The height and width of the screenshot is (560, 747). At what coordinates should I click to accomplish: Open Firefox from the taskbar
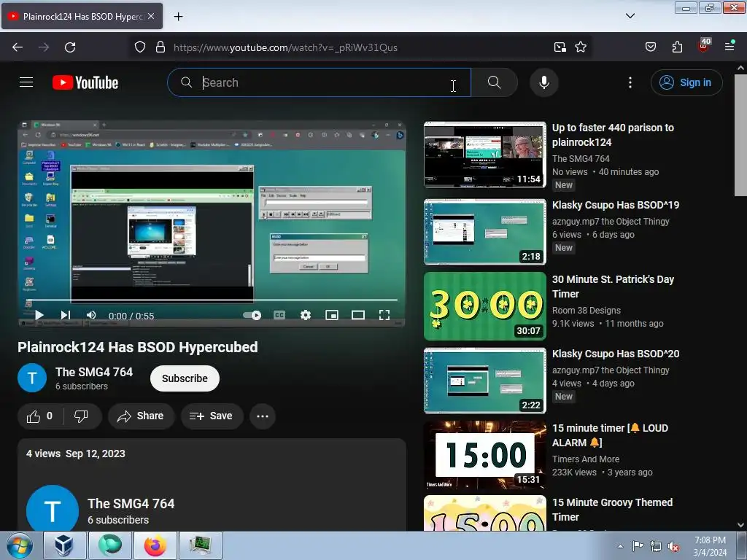click(155, 545)
